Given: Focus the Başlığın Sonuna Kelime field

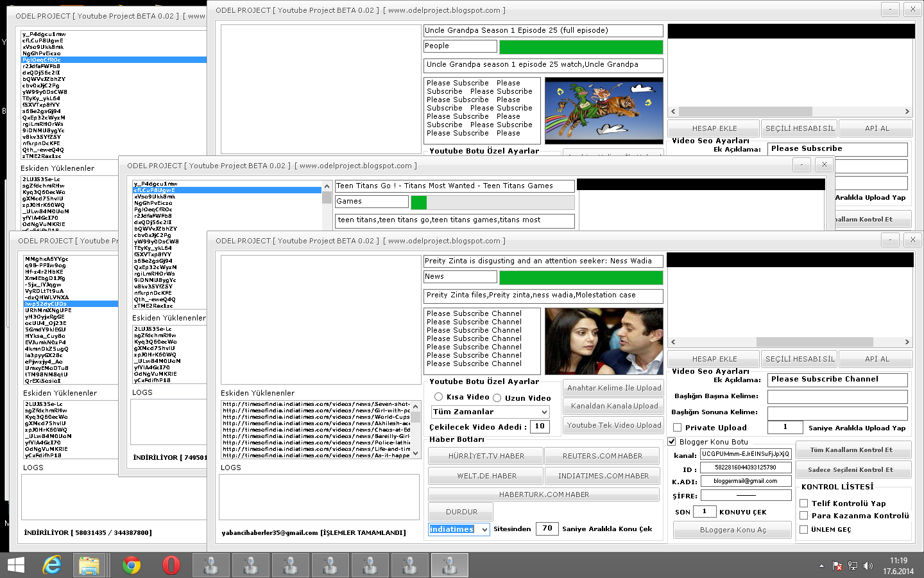Looking at the screenshot, I should (837, 413).
